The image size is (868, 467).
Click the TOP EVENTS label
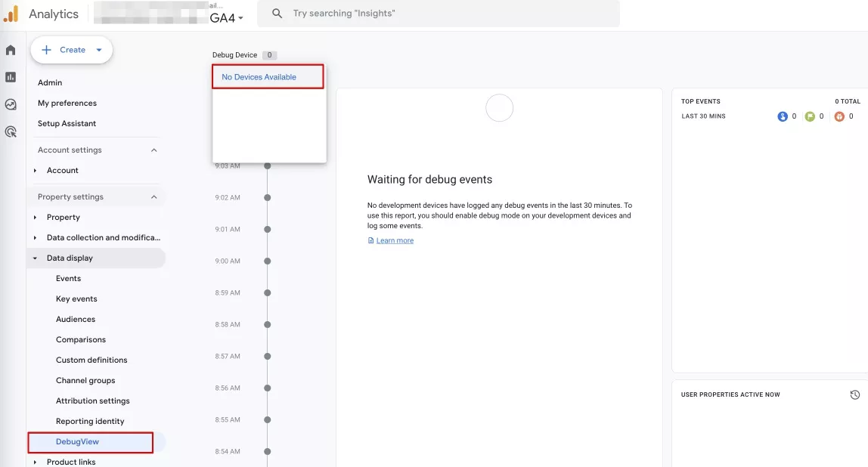(x=701, y=101)
